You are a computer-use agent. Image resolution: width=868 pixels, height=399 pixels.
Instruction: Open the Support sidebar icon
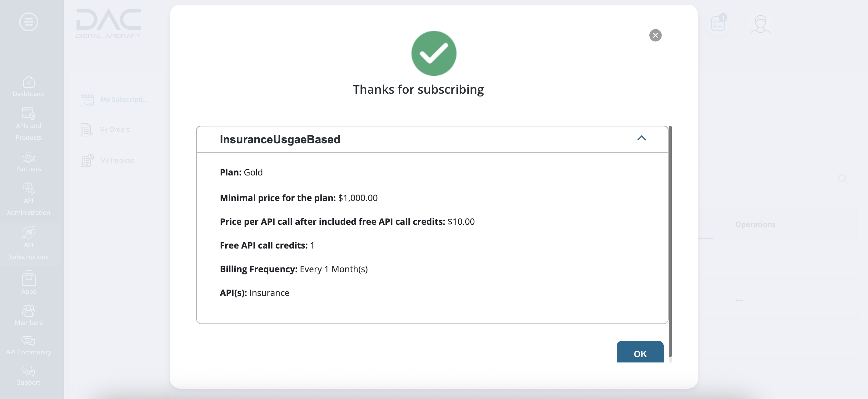point(29,371)
